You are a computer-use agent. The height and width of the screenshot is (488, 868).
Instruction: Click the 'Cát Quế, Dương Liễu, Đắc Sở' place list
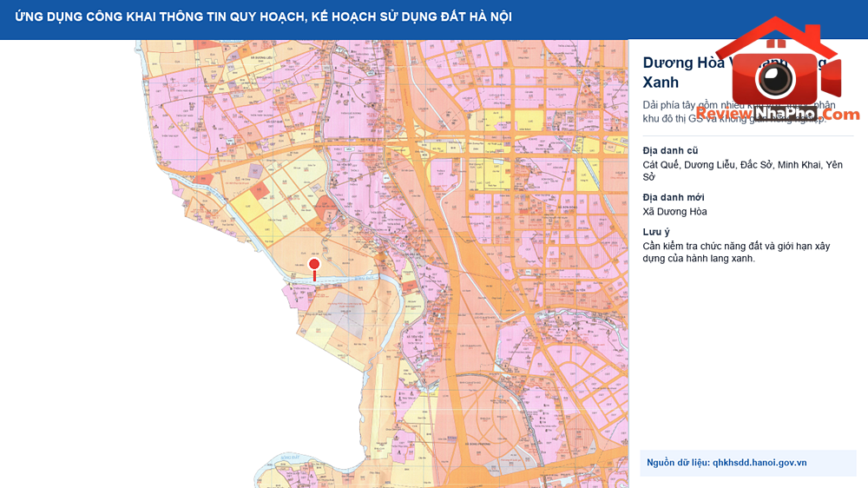pyautogui.click(x=742, y=170)
